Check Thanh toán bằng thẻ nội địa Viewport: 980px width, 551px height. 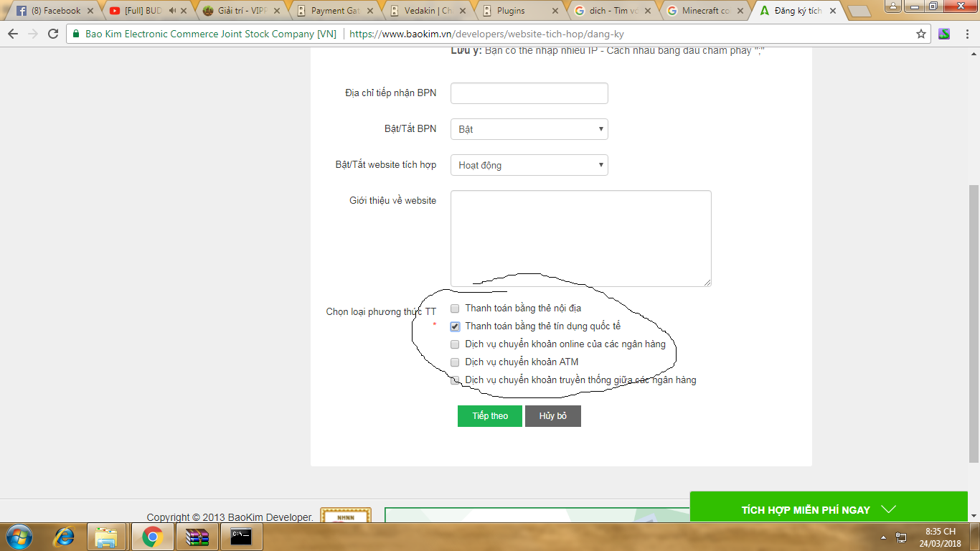[x=455, y=309]
